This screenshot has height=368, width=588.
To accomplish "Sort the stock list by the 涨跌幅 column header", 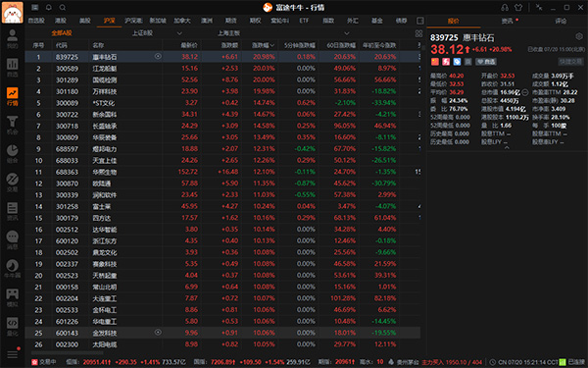I will (x=263, y=45).
